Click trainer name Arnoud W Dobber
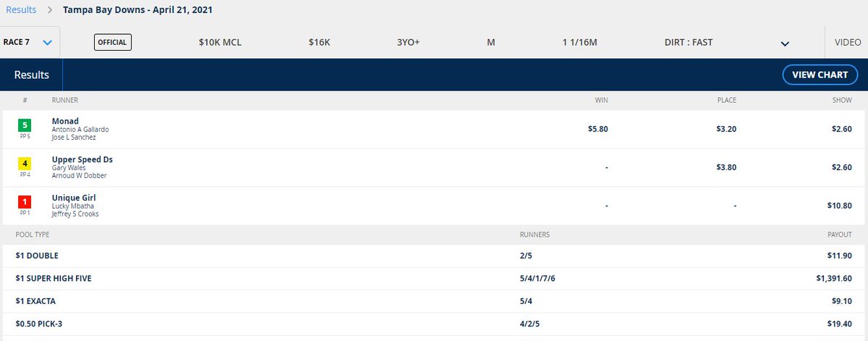The width and height of the screenshot is (868, 341). 77,176
